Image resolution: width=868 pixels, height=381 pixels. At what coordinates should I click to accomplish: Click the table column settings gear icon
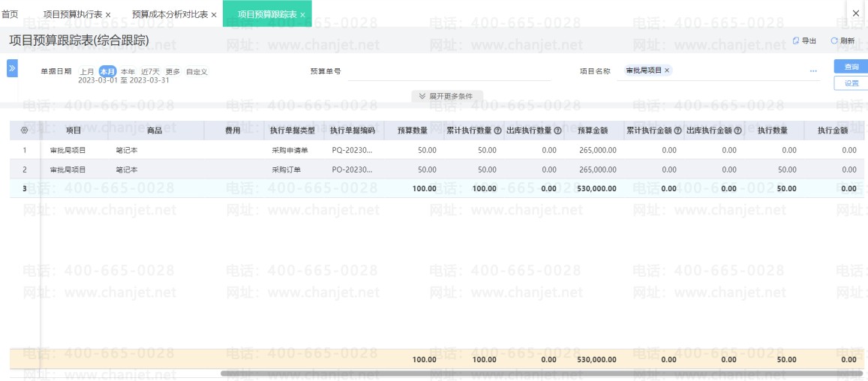point(24,130)
